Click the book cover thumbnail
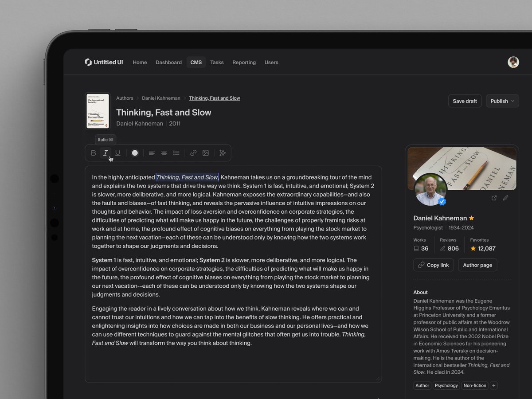532x399 pixels. [98, 111]
